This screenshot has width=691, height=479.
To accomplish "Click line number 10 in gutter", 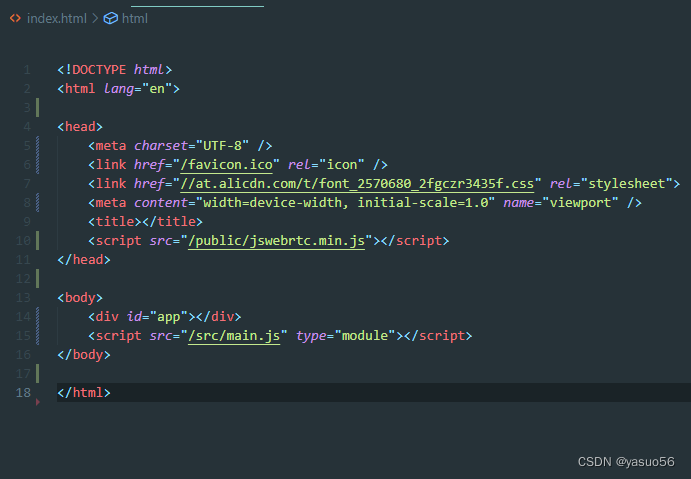I will (23, 241).
